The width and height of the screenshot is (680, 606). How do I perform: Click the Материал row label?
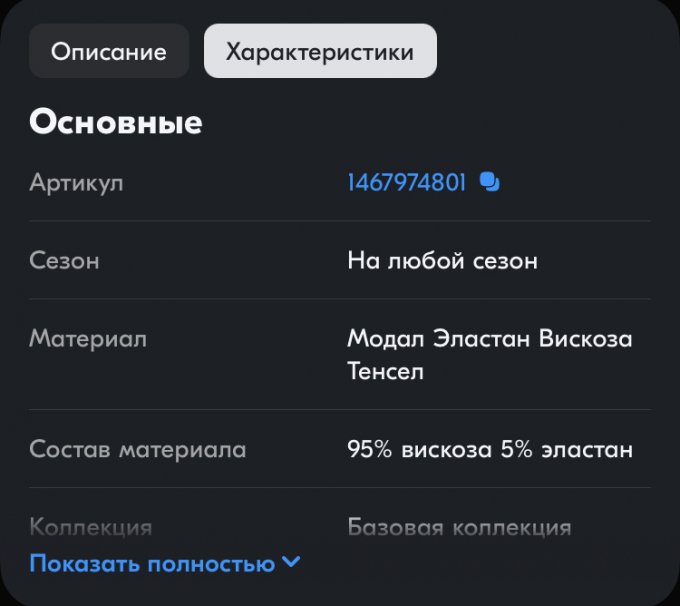88,339
